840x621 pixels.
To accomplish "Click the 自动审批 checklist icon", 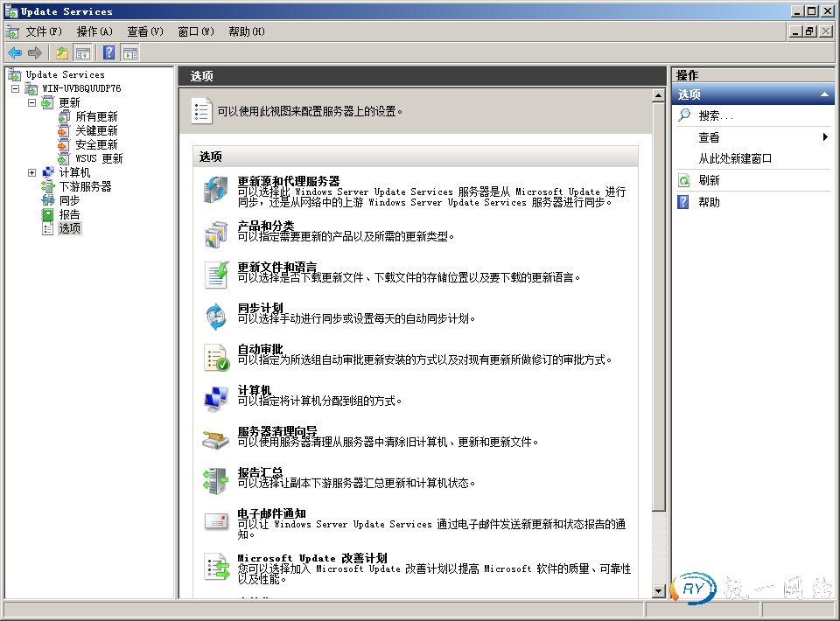I will (x=216, y=355).
